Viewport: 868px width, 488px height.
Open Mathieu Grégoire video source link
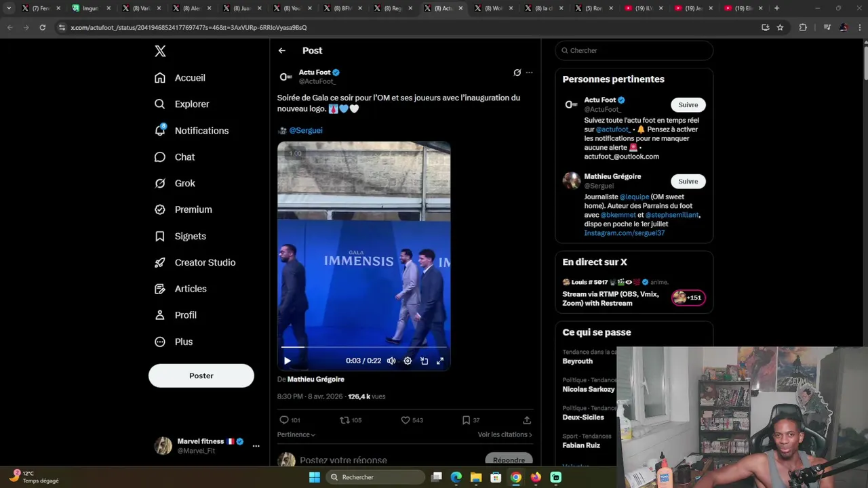316,380
